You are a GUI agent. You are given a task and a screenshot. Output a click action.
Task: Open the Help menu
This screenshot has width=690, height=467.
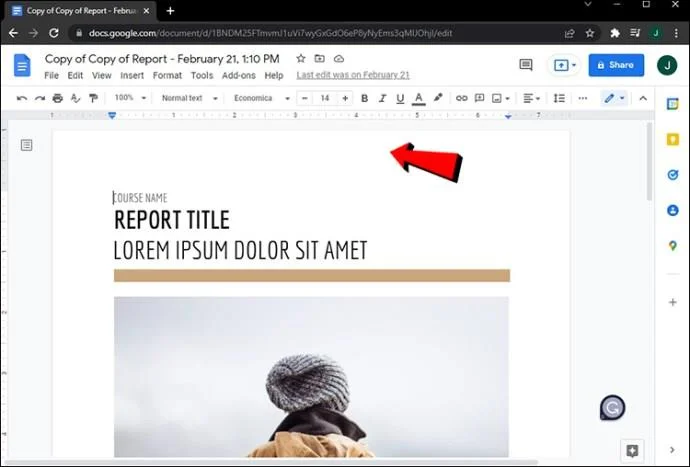tap(274, 75)
